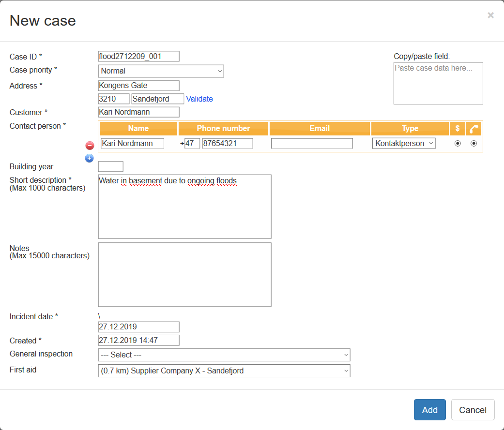This screenshot has width=504, height=430.
Task: Click the Building year field
Action: click(110, 167)
